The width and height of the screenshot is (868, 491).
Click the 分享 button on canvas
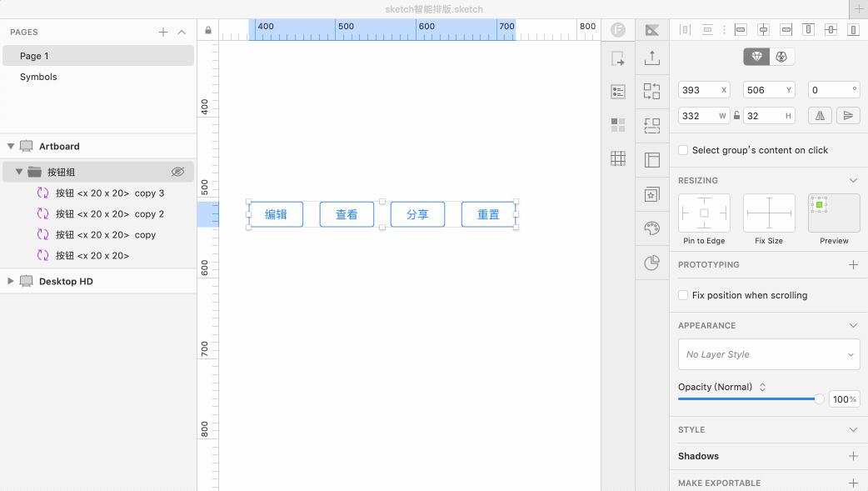click(x=417, y=214)
